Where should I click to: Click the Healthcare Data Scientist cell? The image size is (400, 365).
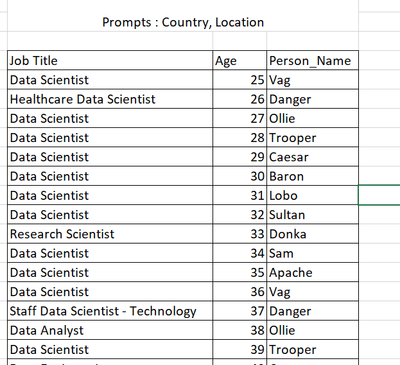(x=110, y=99)
